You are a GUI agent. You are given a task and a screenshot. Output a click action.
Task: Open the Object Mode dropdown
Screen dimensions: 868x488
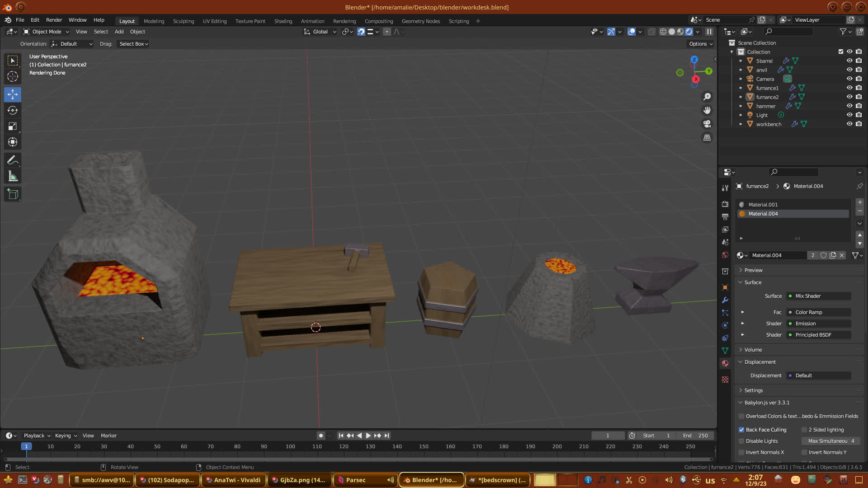coord(46,32)
